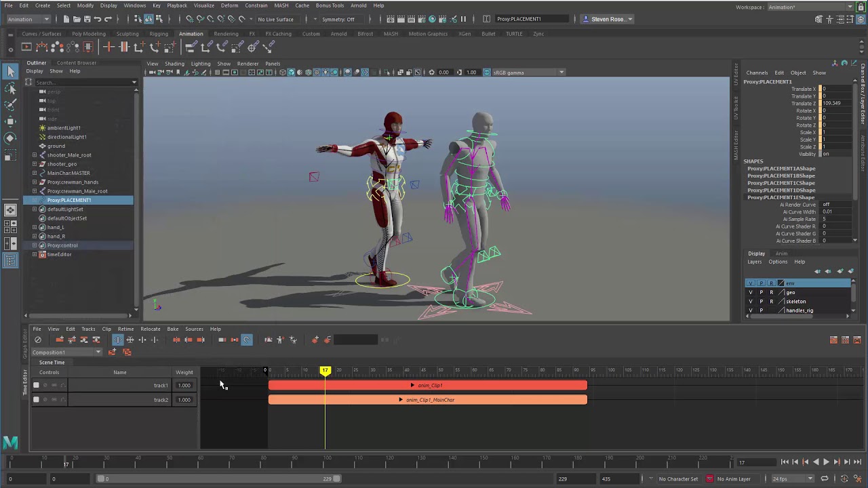The width and height of the screenshot is (868, 488).
Task: Expand MainChar:MASTER in Outliner
Action: [35, 173]
